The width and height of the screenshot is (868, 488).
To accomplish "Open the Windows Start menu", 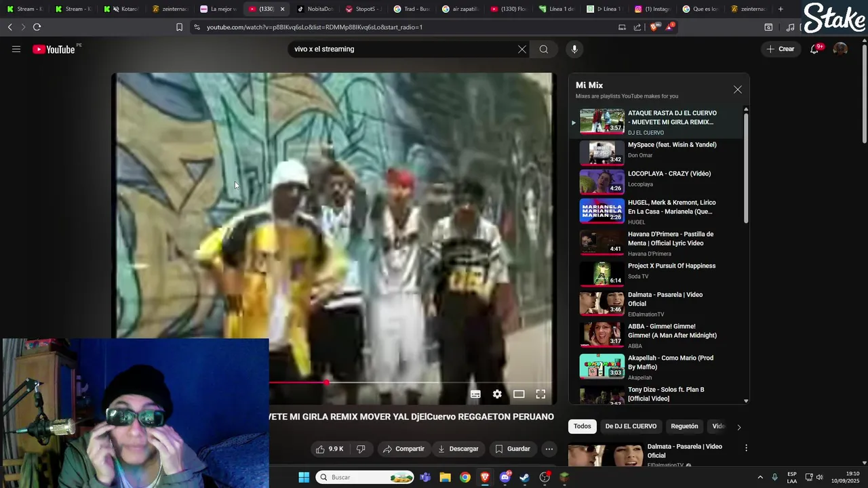I will point(304,477).
